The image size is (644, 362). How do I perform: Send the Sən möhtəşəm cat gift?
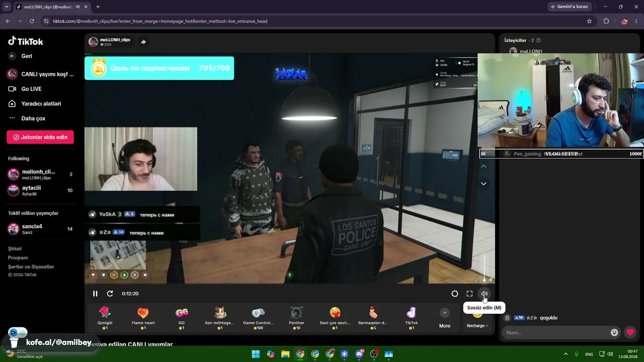point(220,318)
